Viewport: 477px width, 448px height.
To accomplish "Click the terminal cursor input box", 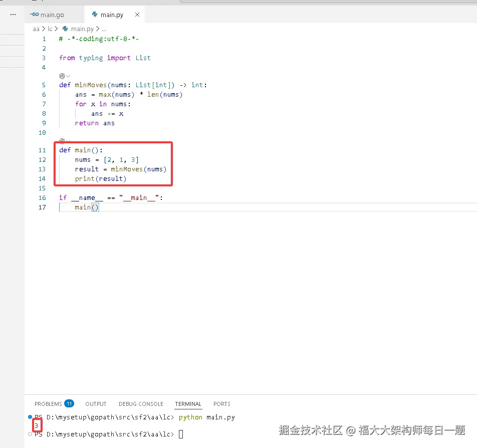I will pyautogui.click(x=181, y=434).
